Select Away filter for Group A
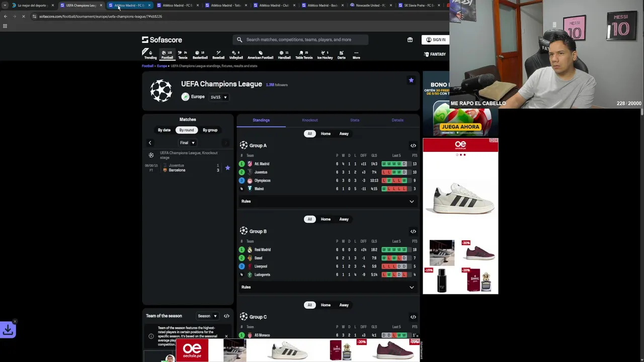This screenshot has height=362, width=644. click(x=344, y=134)
